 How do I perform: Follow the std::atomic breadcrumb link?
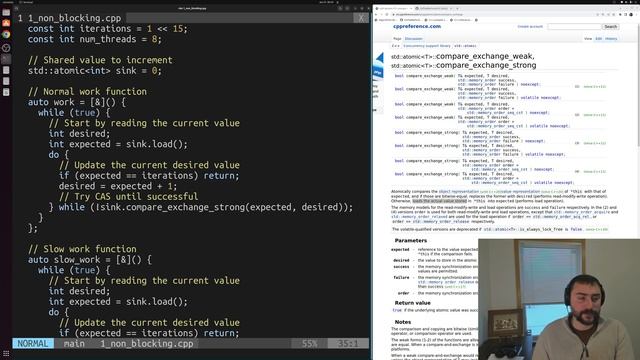[465, 46]
